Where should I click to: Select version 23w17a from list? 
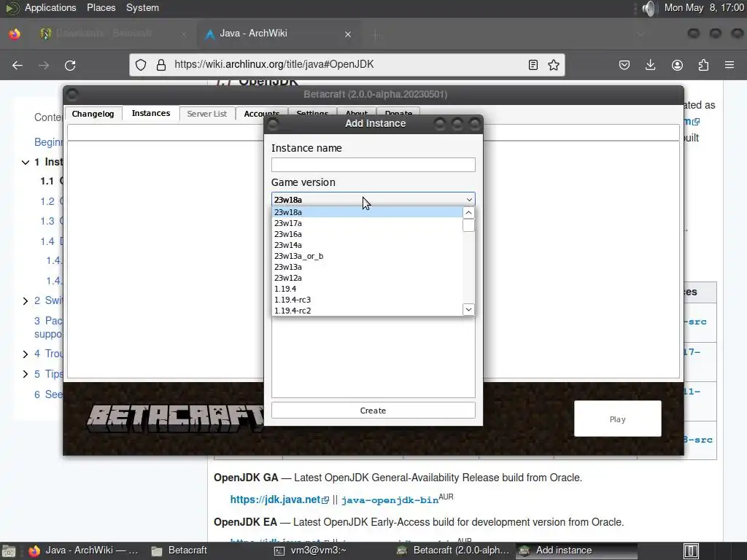pyautogui.click(x=367, y=223)
